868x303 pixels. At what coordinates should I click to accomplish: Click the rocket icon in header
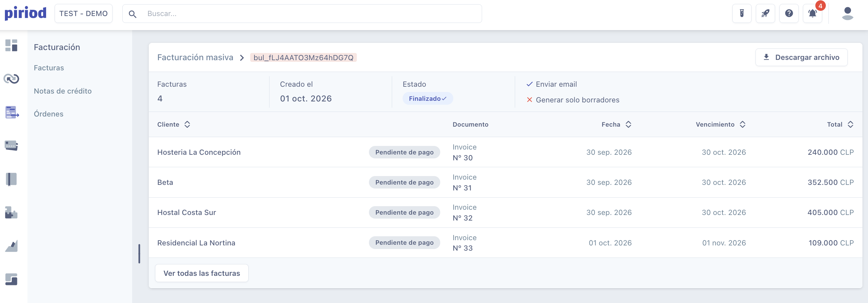(765, 13)
